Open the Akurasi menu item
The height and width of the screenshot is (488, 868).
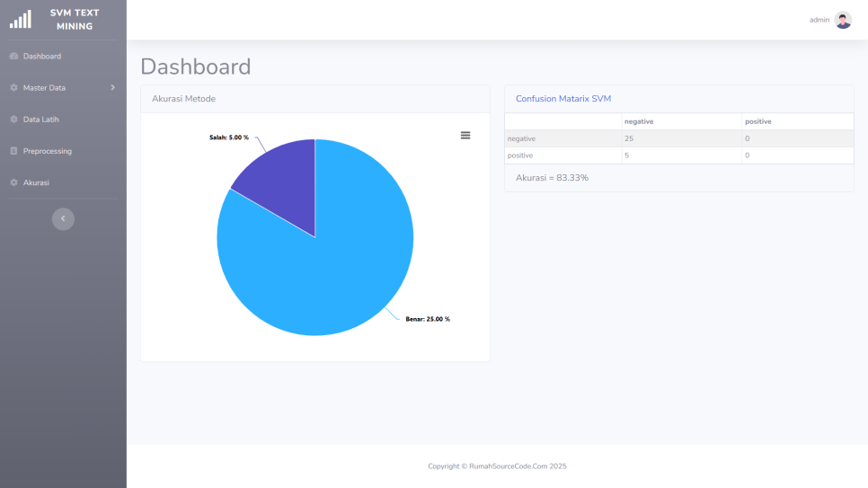click(x=36, y=182)
